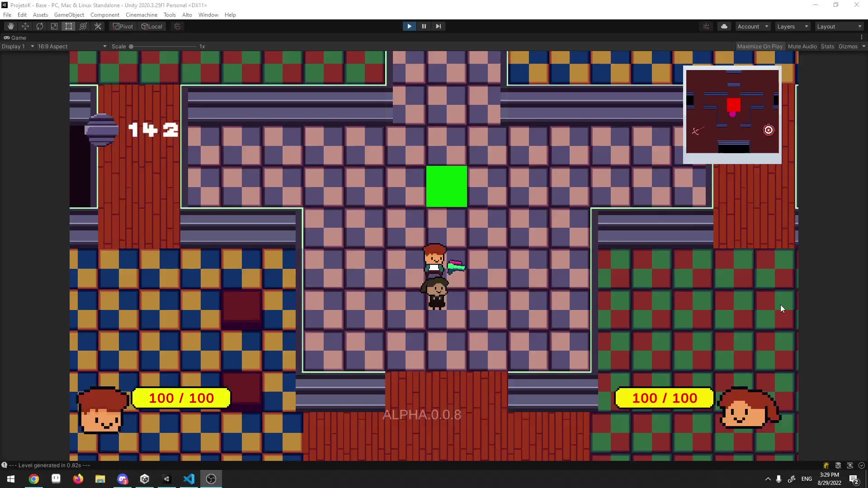The width and height of the screenshot is (868, 488).
Task: Open the Account dropdown
Action: click(x=753, y=26)
